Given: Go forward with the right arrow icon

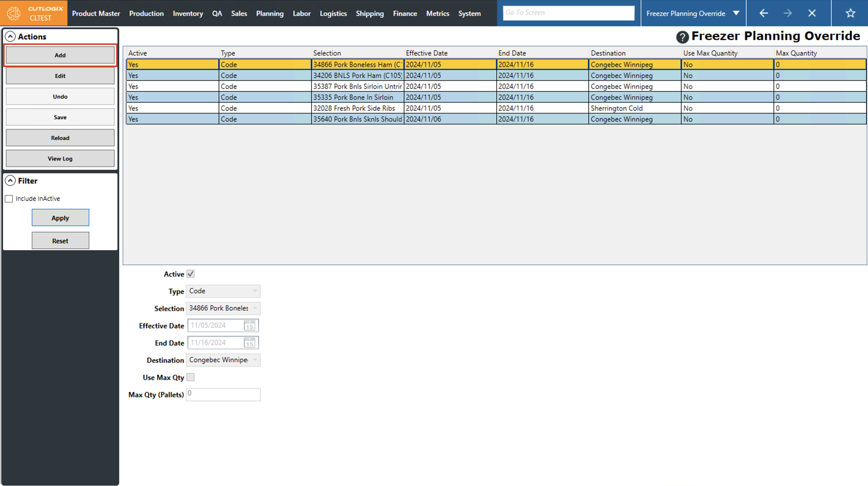Looking at the screenshot, I should [x=787, y=13].
